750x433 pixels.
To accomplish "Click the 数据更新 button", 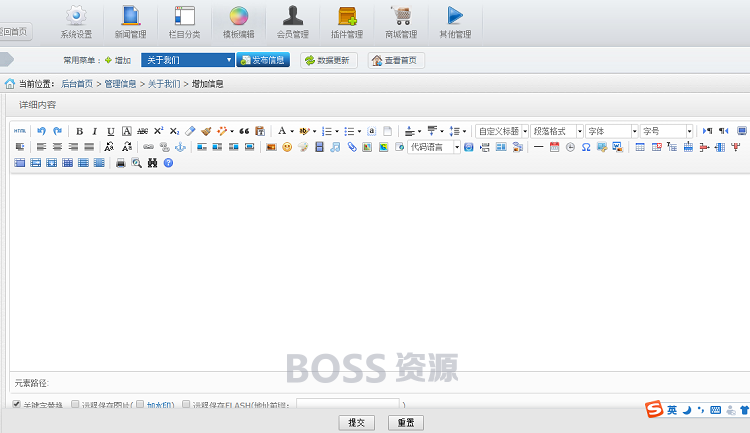I will click(329, 60).
